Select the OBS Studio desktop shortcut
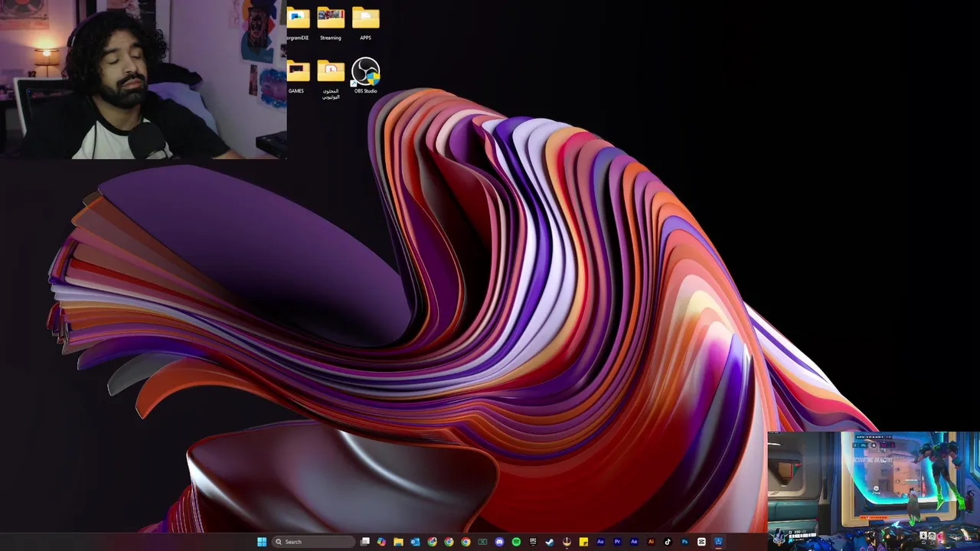 [365, 76]
